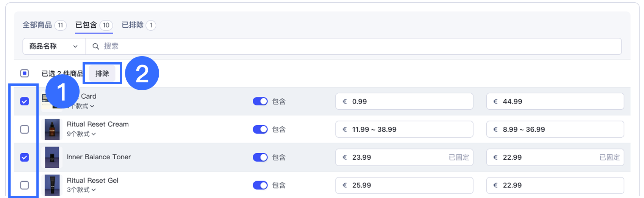Viewport: 644px width, 198px height.
Task: Uncheck the Card product checkbox
Action: click(25, 101)
